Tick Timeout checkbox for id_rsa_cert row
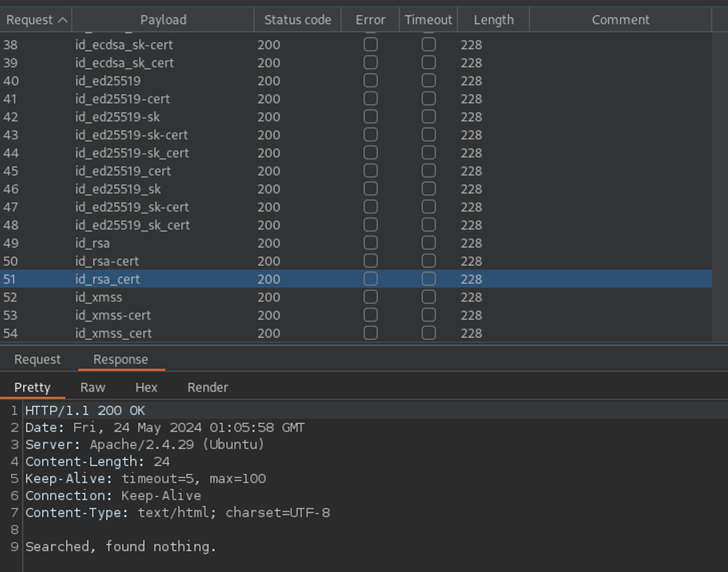The width and height of the screenshot is (728, 572). [428, 279]
